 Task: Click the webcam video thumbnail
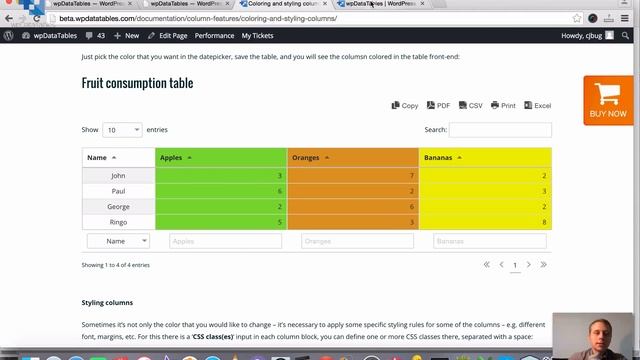click(x=593, y=335)
